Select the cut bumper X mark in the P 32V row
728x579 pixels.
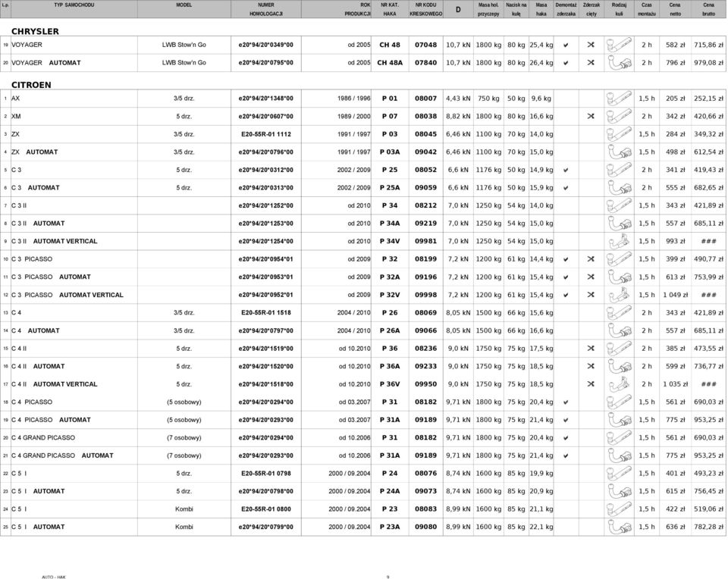click(591, 295)
